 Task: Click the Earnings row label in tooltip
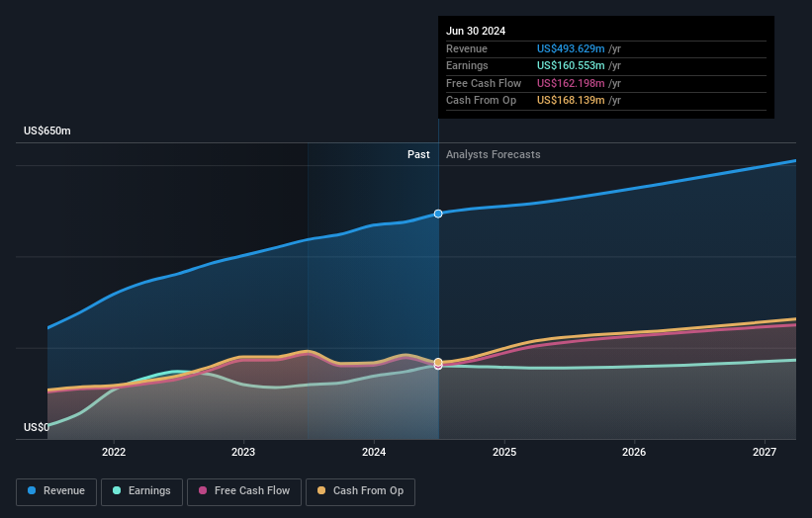[x=467, y=65]
